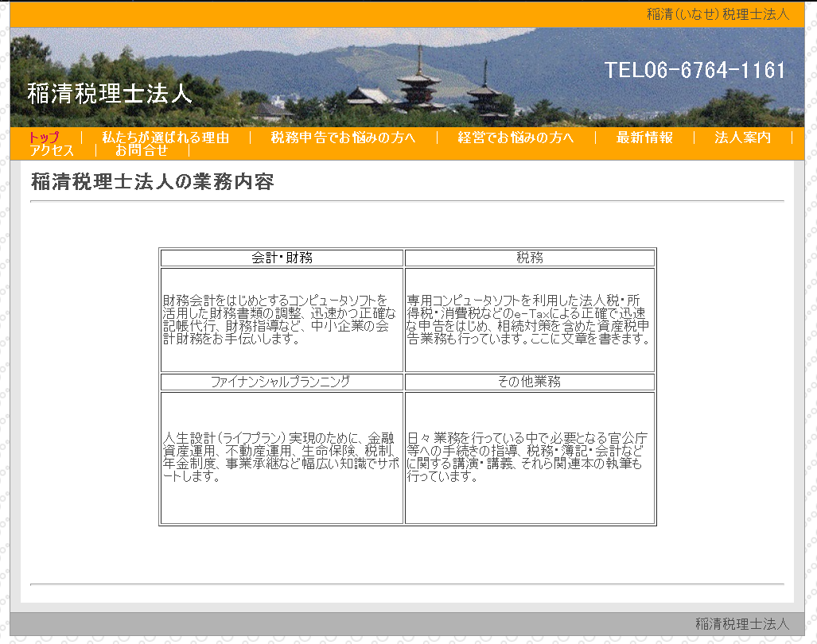Go to 私たちが選ばれる理由 page
The width and height of the screenshot is (817, 644).
point(165,138)
